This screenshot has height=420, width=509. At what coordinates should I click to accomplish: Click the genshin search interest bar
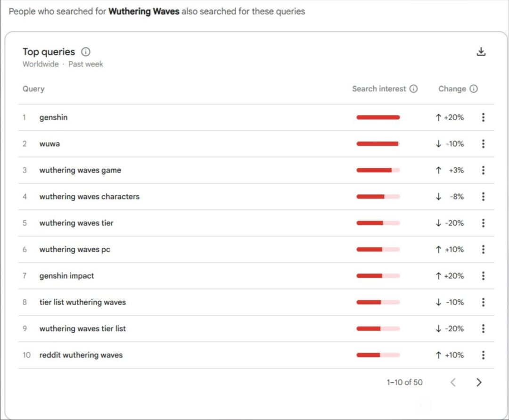tap(378, 117)
